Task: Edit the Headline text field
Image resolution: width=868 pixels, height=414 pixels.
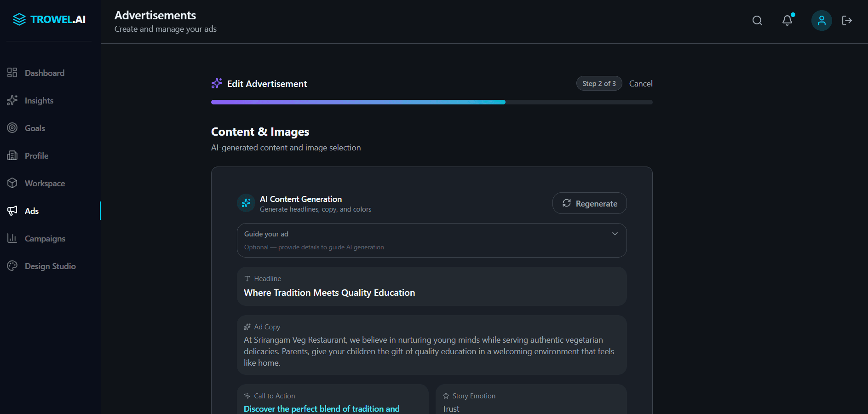Action: pos(431,286)
